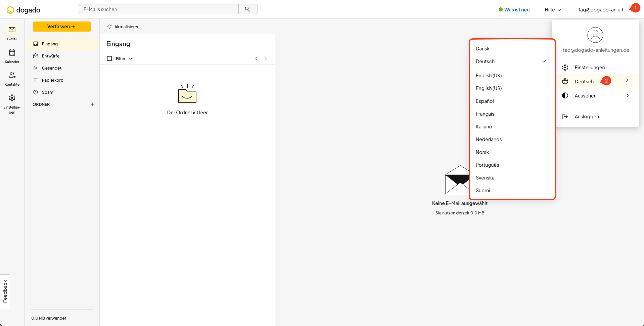Select Deutsch in the language list

[512, 62]
